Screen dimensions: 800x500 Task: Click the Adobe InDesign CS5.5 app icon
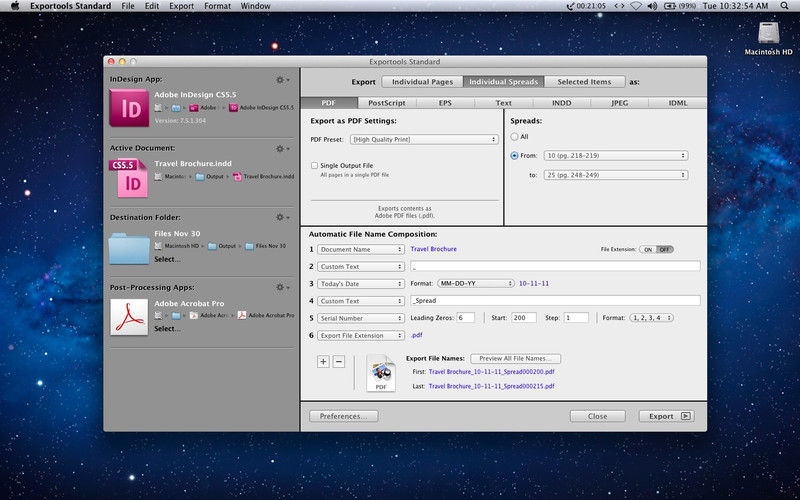coord(129,108)
